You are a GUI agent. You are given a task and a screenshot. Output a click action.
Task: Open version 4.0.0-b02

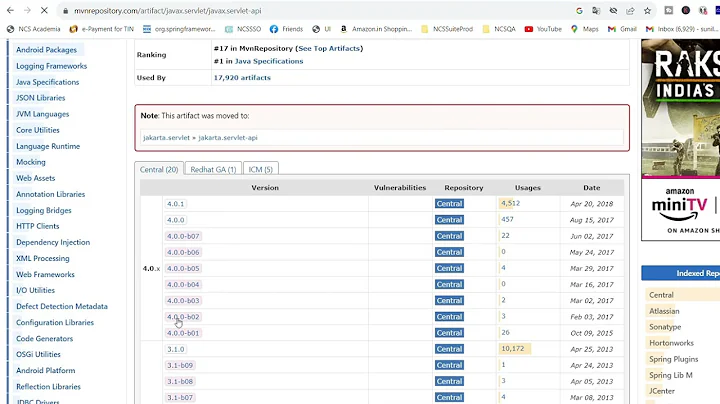coord(183,317)
